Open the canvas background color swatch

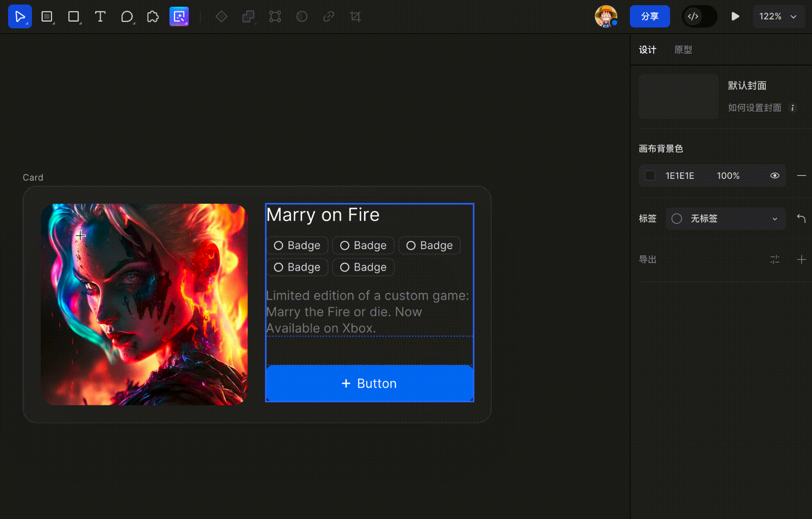650,176
